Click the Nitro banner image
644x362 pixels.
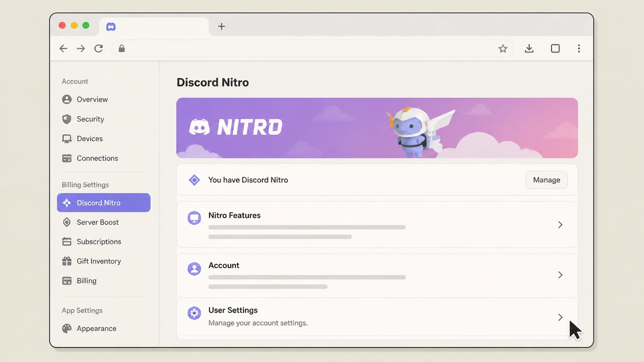point(377,128)
